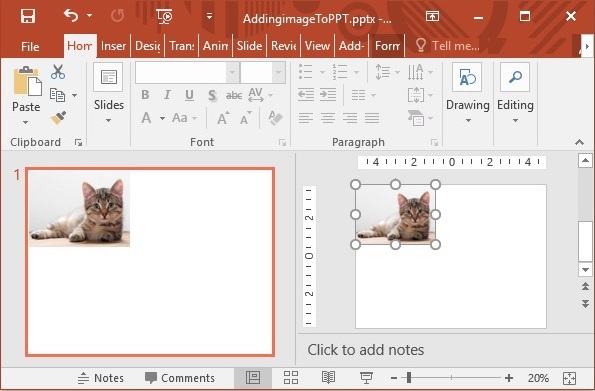
Task: Activate the Format Painter brush
Action: tap(58, 118)
